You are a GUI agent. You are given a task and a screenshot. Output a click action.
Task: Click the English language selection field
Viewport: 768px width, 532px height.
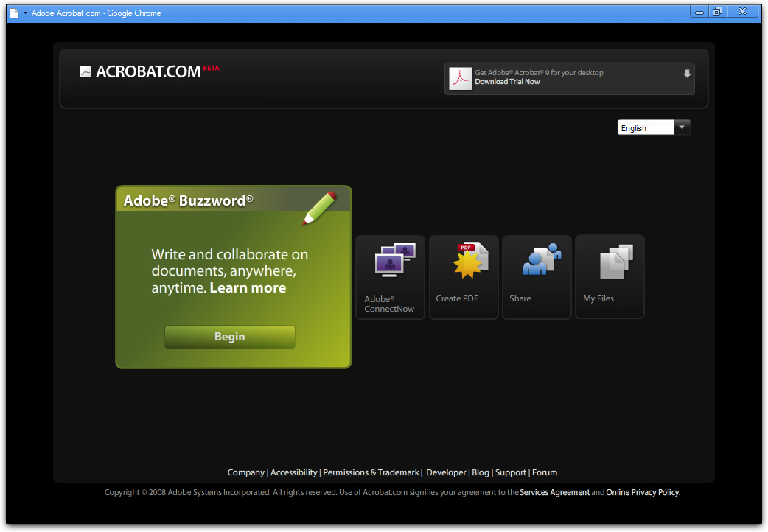click(646, 127)
